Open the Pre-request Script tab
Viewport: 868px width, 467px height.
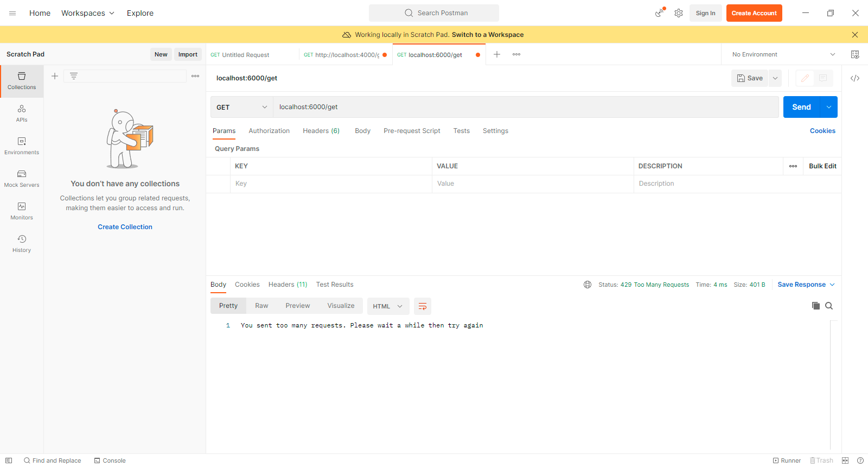click(412, 131)
